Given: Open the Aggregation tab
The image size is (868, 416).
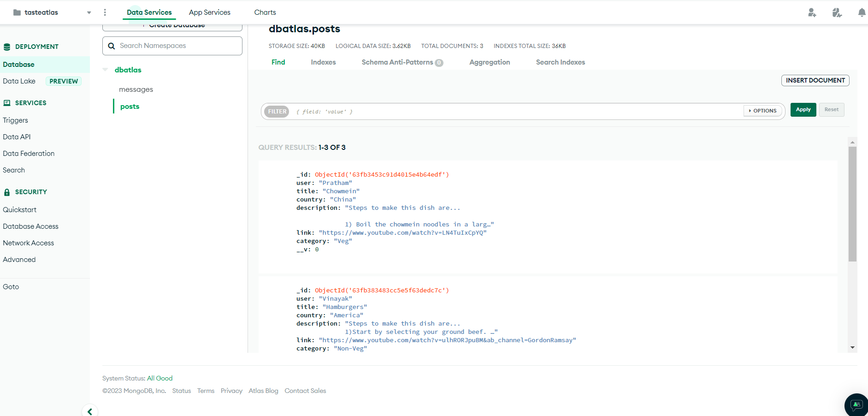Looking at the screenshot, I should (490, 62).
